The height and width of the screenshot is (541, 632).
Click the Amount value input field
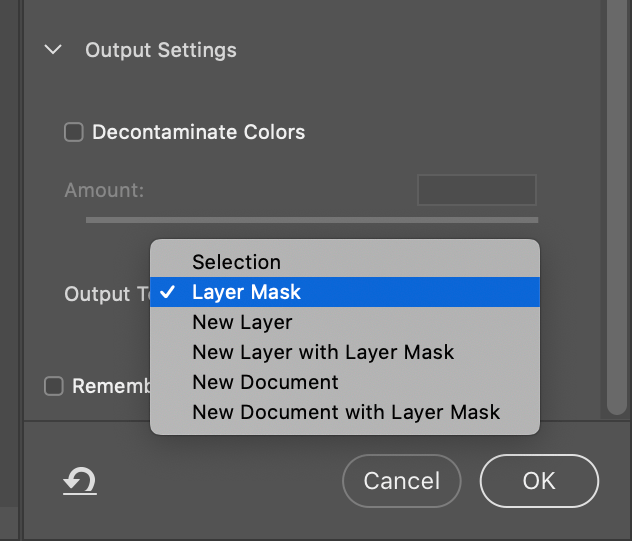pos(477,190)
